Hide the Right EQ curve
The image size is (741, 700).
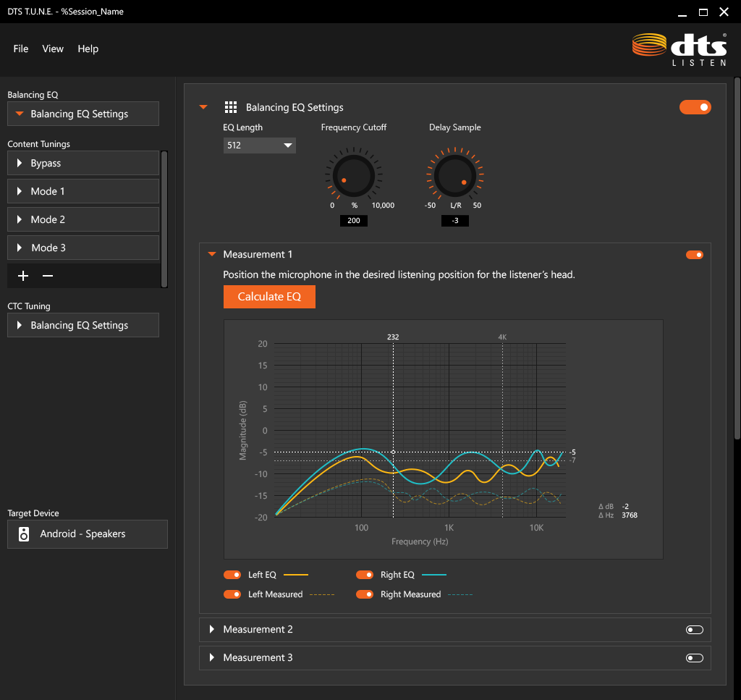pyautogui.click(x=365, y=575)
